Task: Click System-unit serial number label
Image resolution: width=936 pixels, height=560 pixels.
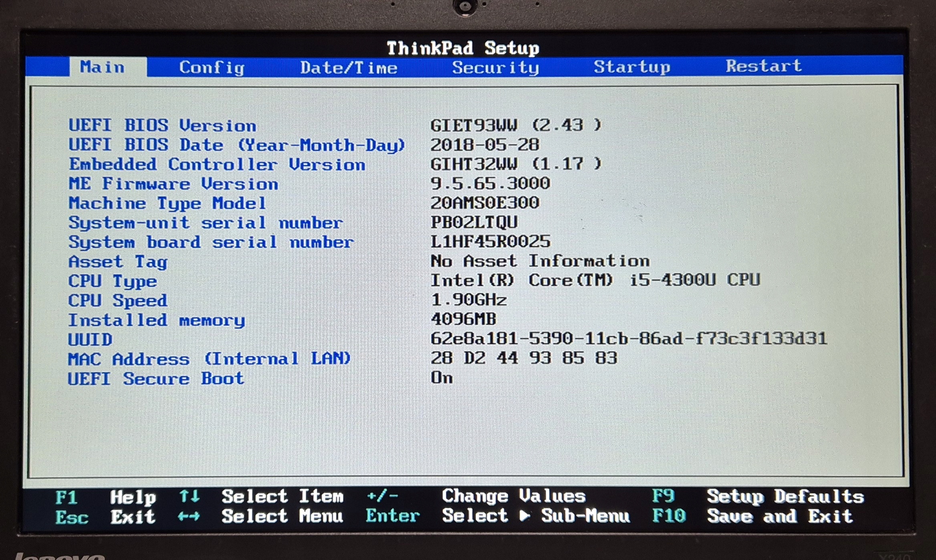Action: point(206,223)
